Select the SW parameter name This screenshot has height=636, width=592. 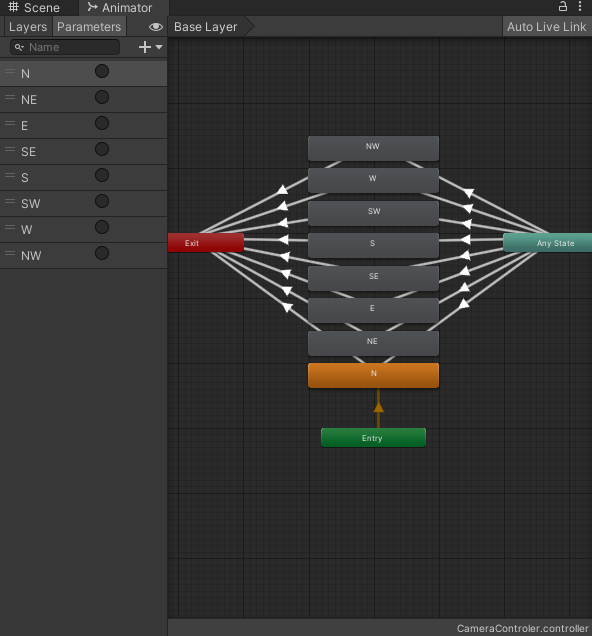click(30, 204)
